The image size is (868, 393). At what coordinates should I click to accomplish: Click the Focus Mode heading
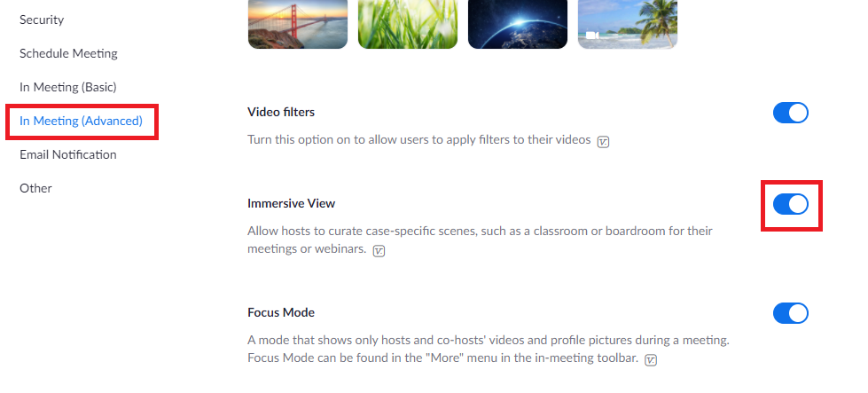coord(280,312)
